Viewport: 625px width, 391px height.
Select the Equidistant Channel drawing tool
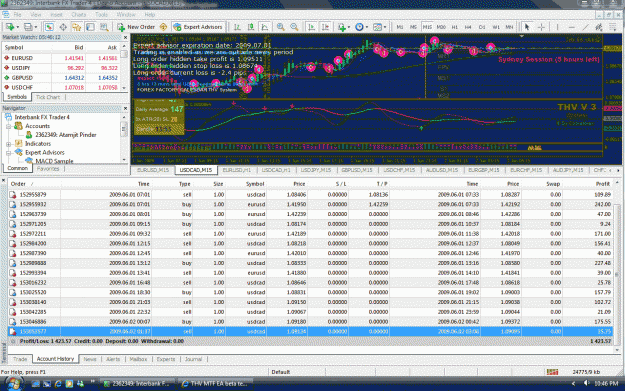coord(599,27)
